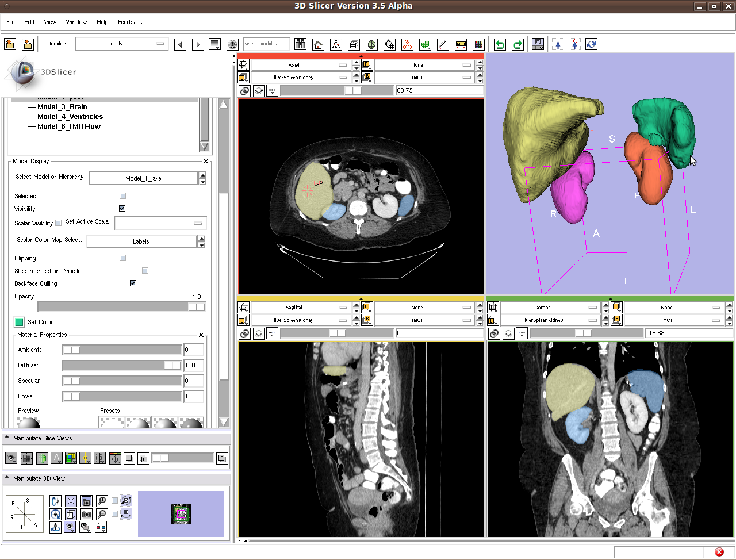The height and width of the screenshot is (560, 736).
Task: Toggle the Visibility checkbox for the model
Action: (x=122, y=208)
